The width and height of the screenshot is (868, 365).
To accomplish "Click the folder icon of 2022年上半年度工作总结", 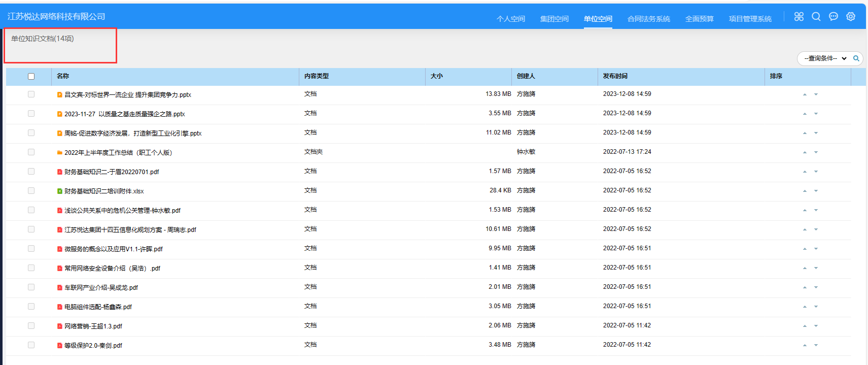I will [60, 153].
